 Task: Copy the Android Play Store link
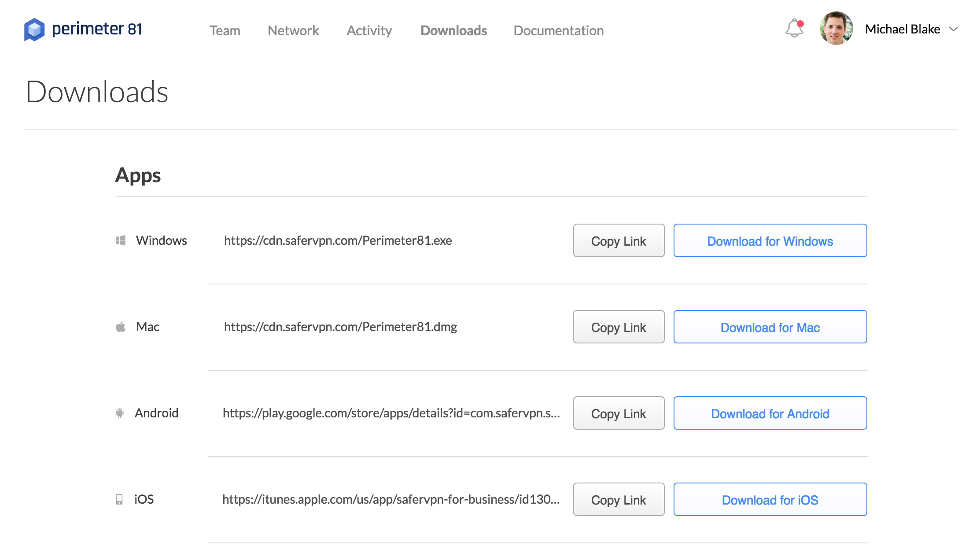619,413
